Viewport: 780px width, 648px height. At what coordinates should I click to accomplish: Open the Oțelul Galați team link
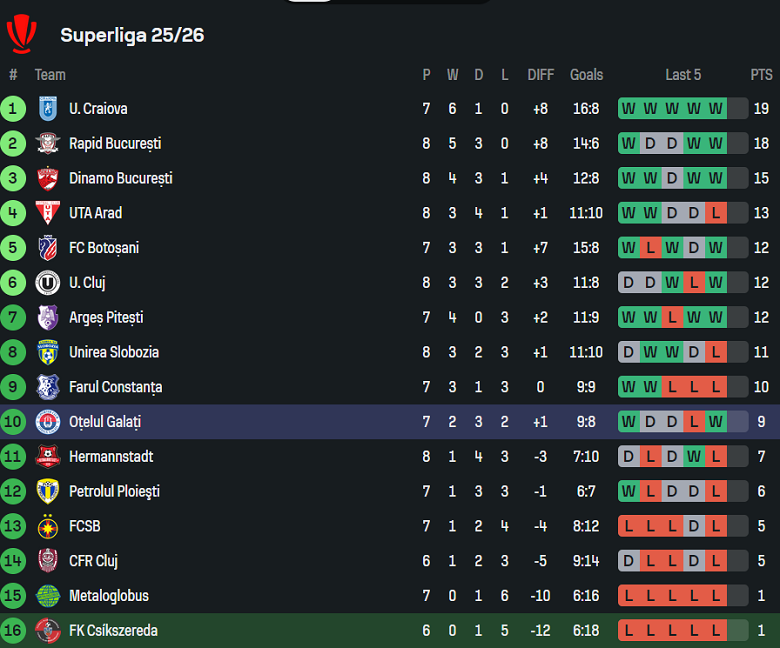(105, 422)
